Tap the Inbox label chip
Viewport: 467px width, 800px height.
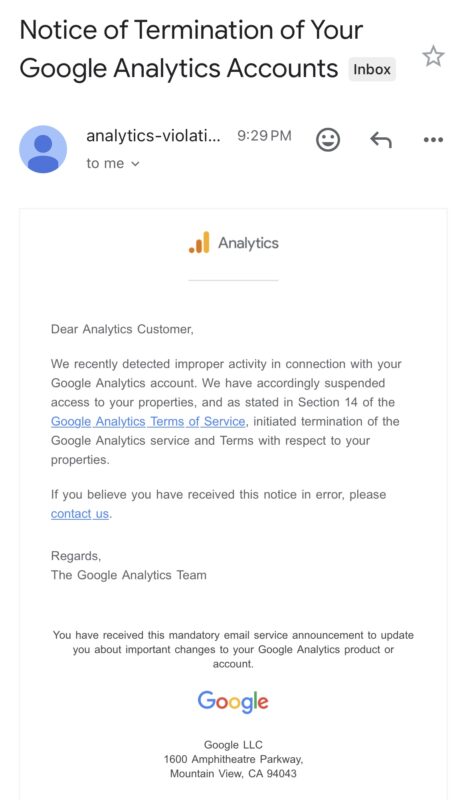[x=372, y=69]
